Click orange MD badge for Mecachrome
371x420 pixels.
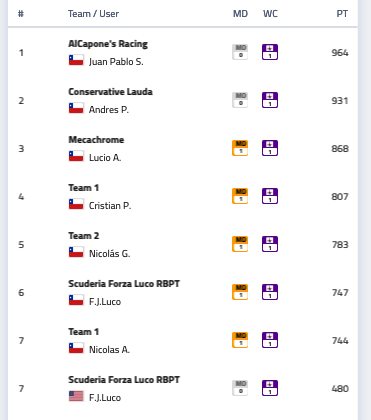[240, 148]
